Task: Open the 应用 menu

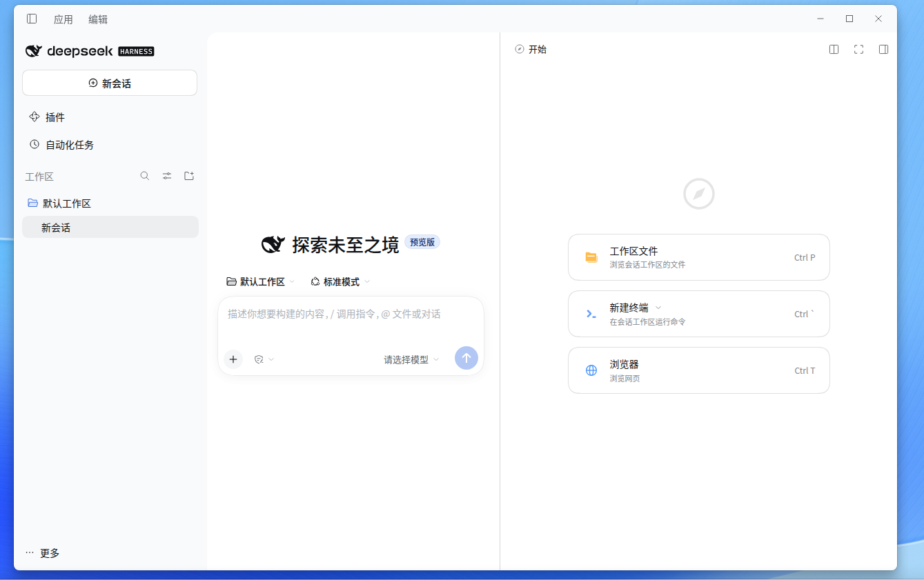Action: click(63, 19)
